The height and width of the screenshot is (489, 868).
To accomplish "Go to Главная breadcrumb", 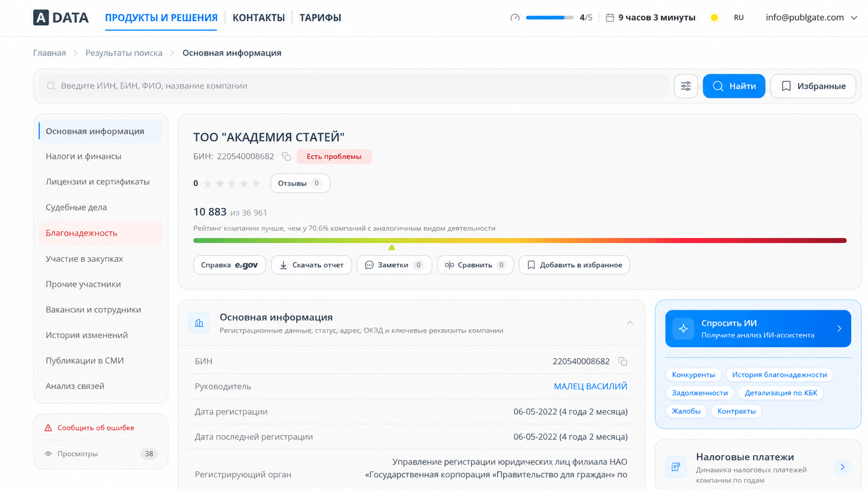I will click(x=49, y=53).
